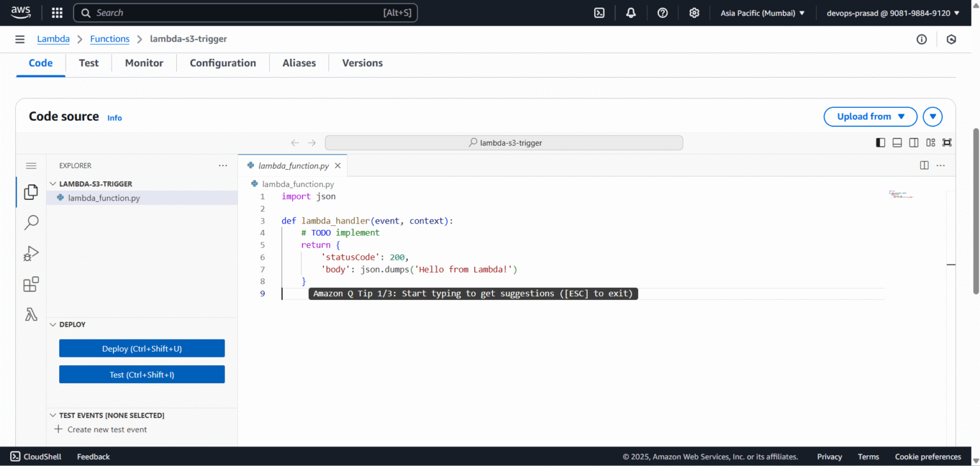Toggle the primary sidebar visibility
This screenshot has width=980, height=466.
[x=880, y=142]
